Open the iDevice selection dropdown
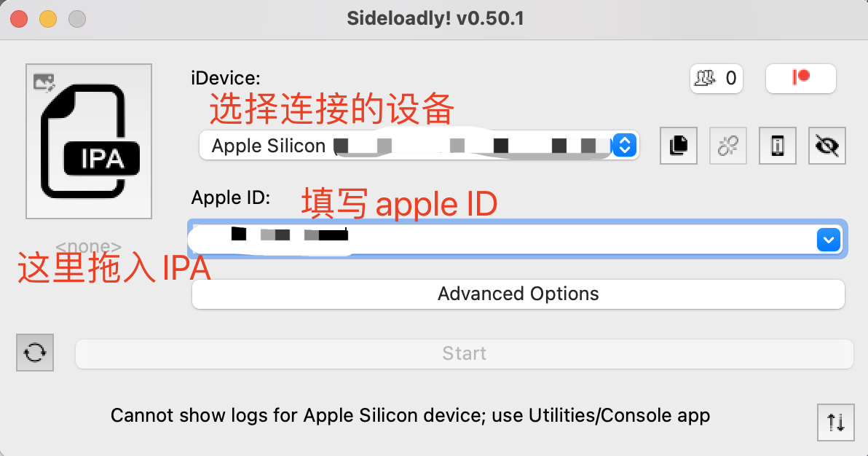The width and height of the screenshot is (868, 456). 624,145
